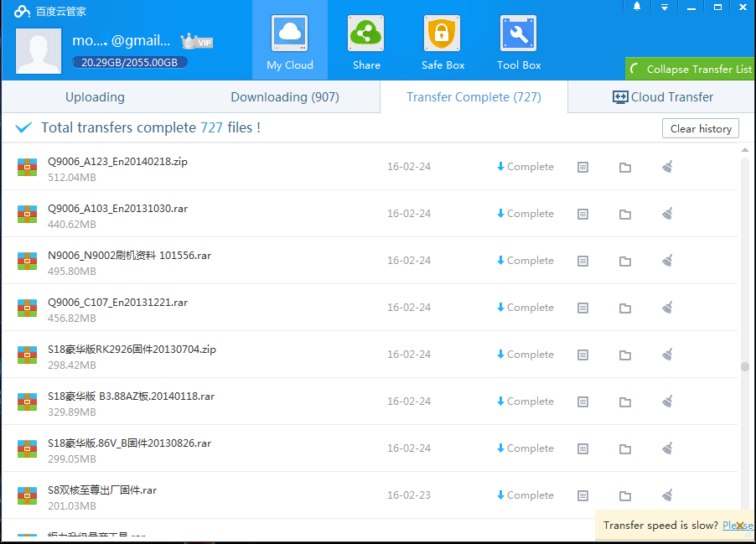Open the Tool Box section
This screenshot has width=756, height=544.
519,43
